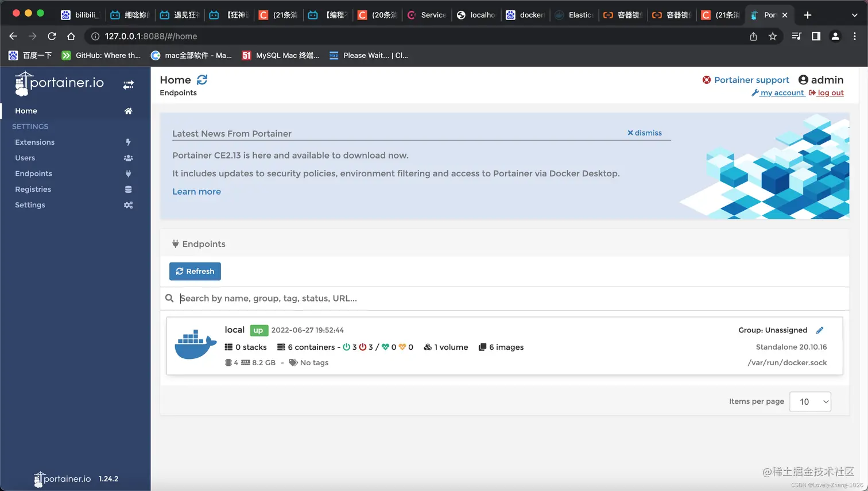Open Chrome three-dot menu
868x491 pixels.
pyautogui.click(x=855, y=36)
